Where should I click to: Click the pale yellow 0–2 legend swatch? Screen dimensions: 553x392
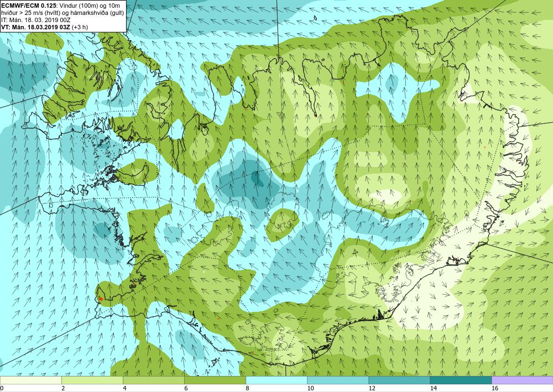click(x=30, y=380)
